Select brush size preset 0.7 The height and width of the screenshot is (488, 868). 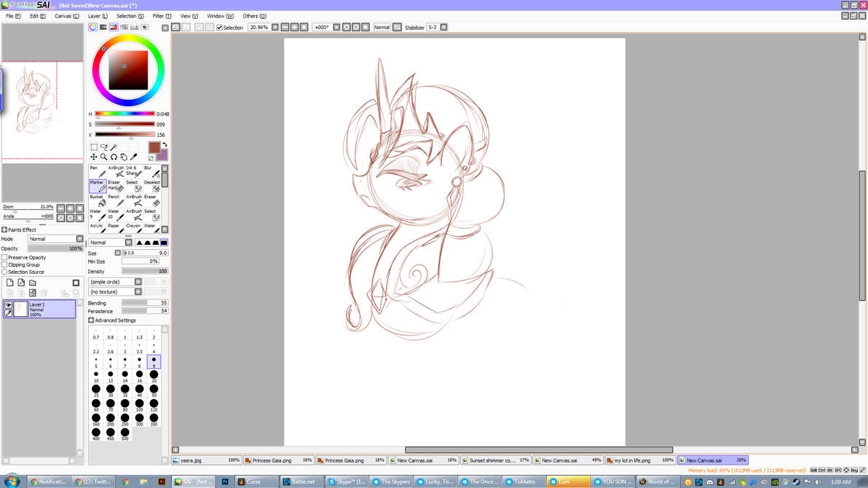96,334
